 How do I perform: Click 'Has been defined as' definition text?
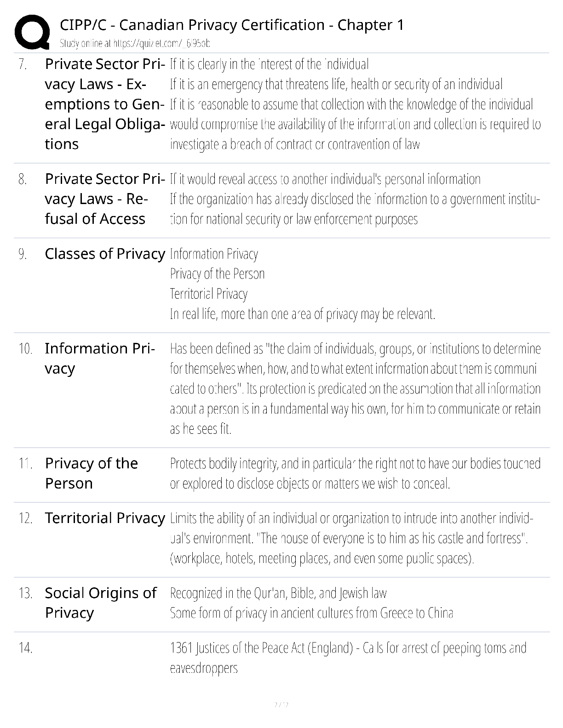355,389
